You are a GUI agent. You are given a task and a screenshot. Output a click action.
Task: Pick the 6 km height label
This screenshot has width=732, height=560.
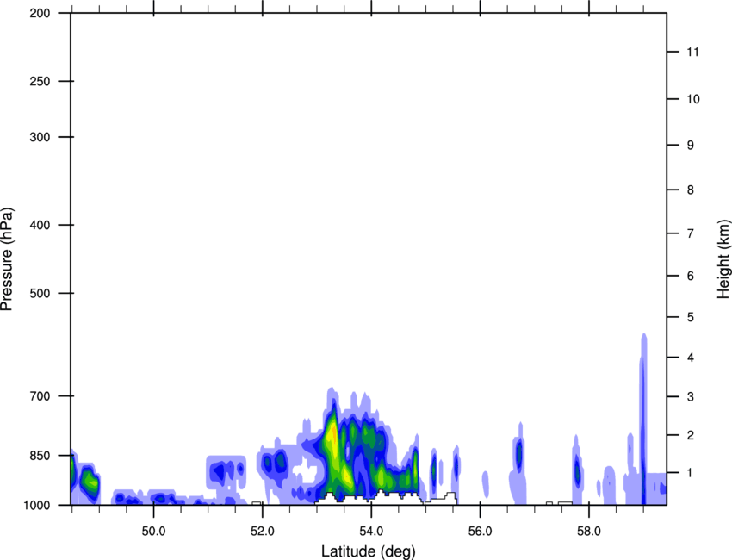pos(691,276)
